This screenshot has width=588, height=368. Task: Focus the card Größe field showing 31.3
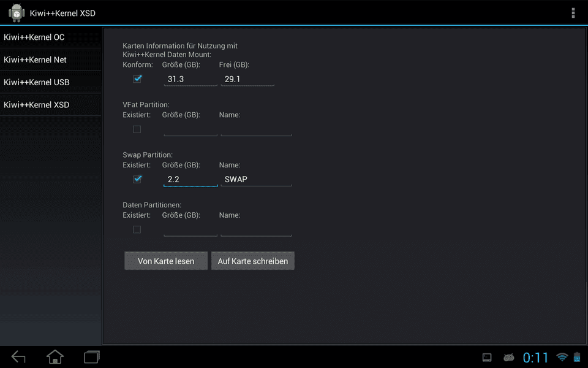tap(190, 79)
